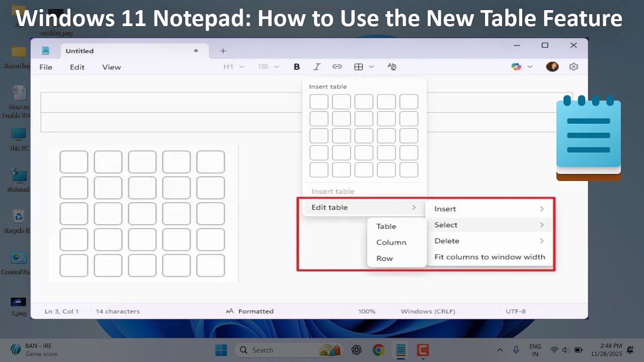This screenshot has height=362, width=644.
Task: Expand the Edit table chevron
Action: [414, 207]
